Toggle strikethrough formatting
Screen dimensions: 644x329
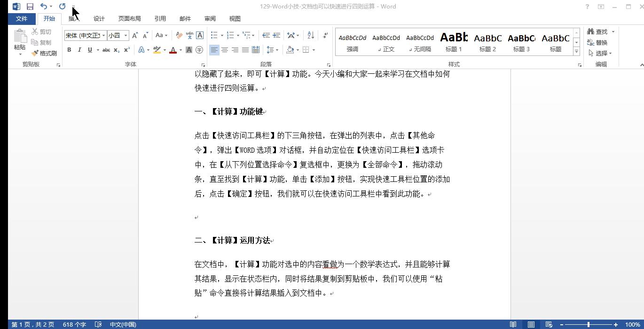coord(106,49)
